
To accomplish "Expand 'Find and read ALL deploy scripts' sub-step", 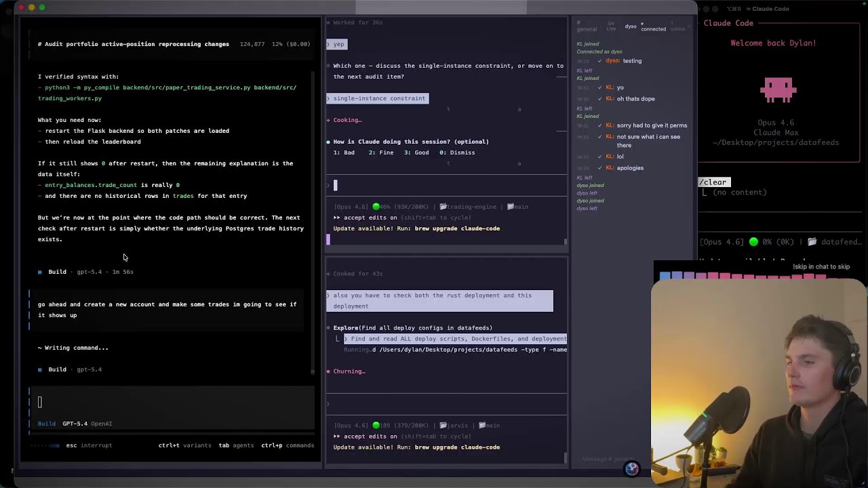I will point(455,339).
